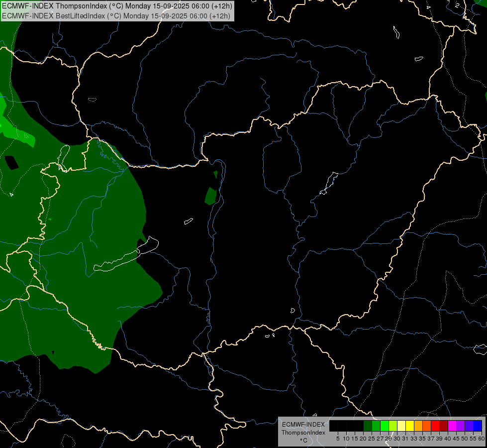Click the isolated dark green patch by Danube
Screen dimensions: 487x448
211,196
